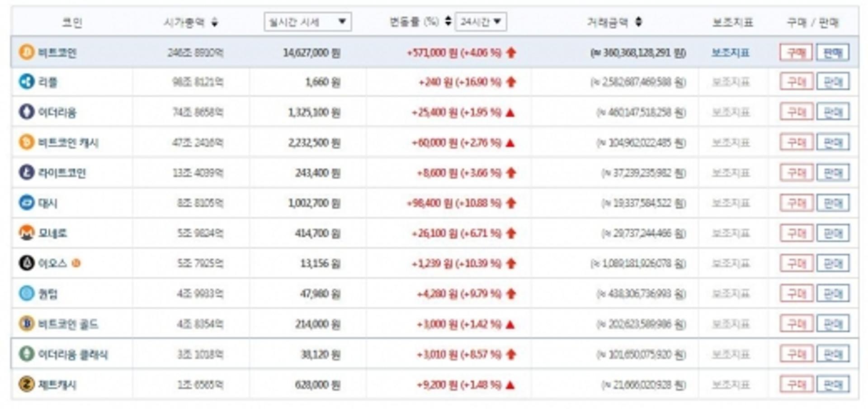Open 보조지표 link for 대시
The width and height of the screenshot is (868, 409).
tap(731, 203)
